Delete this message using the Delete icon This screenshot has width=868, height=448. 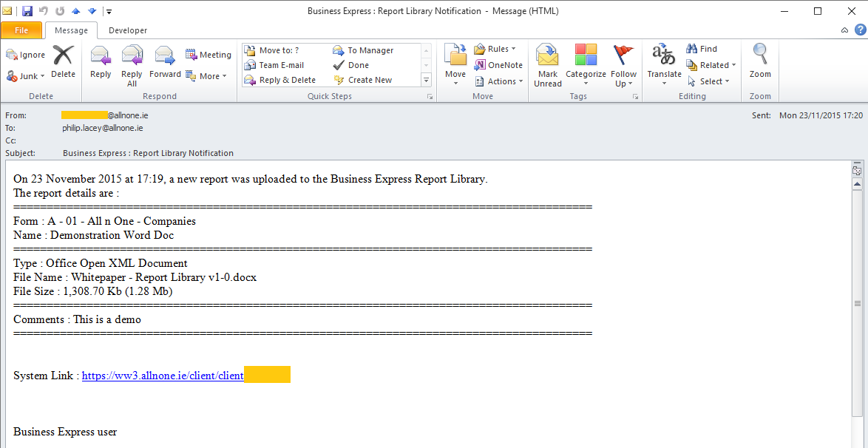tap(63, 59)
